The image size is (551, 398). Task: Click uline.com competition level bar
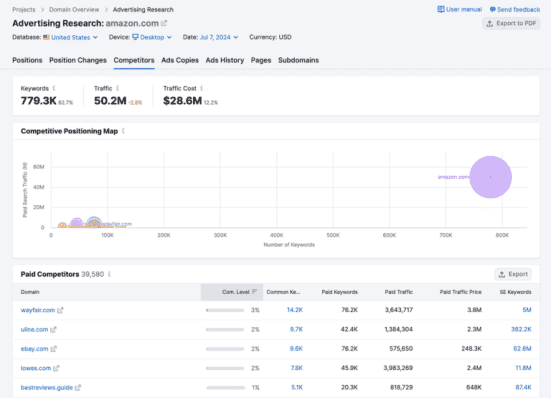(x=225, y=330)
